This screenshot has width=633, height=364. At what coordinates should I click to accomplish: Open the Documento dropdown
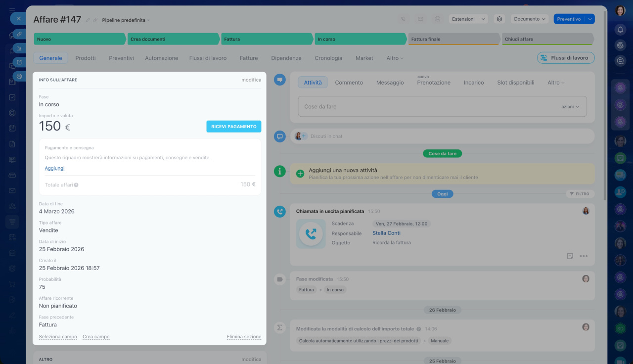coord(530,19)
